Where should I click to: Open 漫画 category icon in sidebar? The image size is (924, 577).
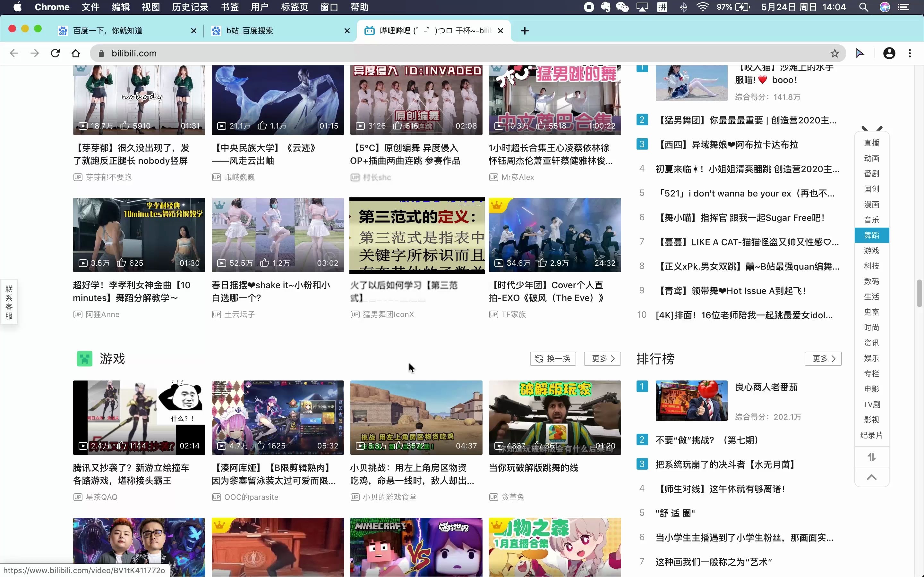(x=871, y=204)
